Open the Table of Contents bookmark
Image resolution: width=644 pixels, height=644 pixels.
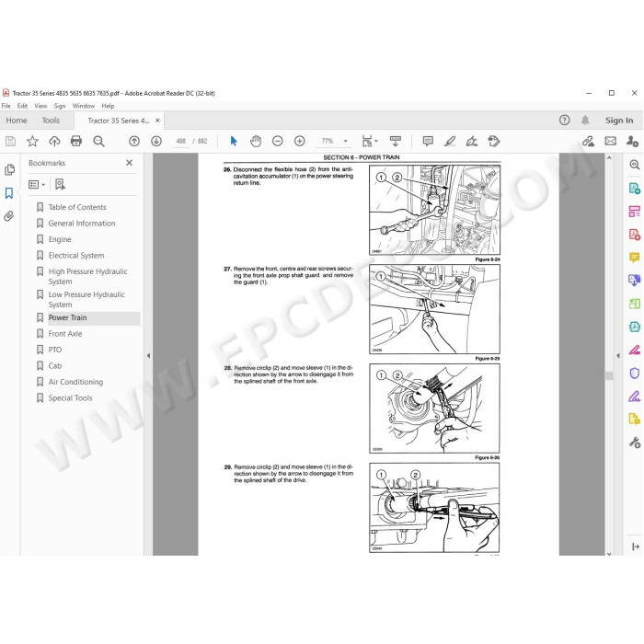(x=77, y=207)
